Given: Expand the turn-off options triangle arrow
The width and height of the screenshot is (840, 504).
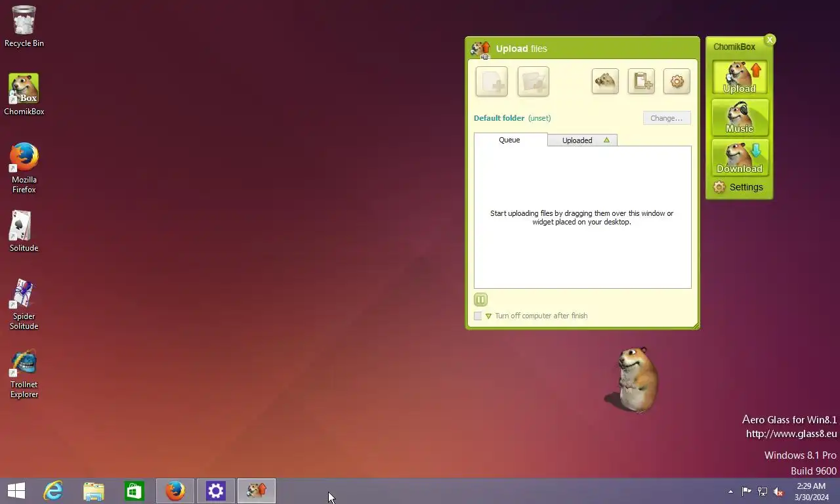Looking at the screenshot, I should pos(488,316).
